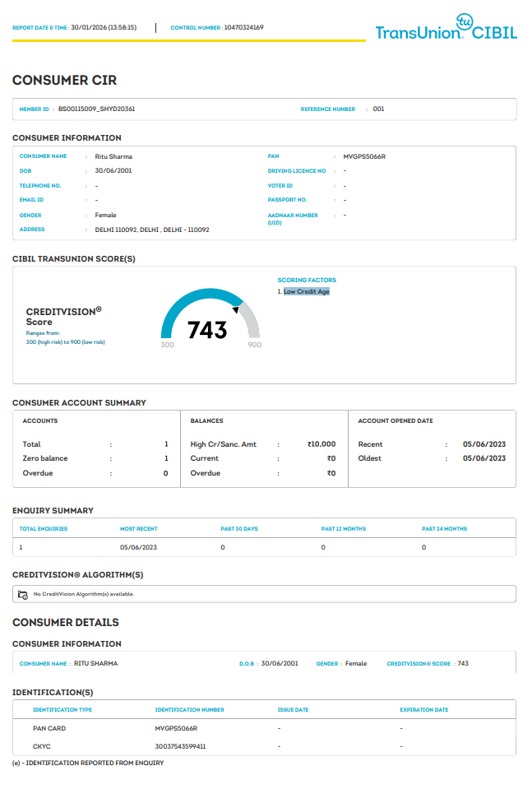Image resolution: width=532 pixels, height=803 pixels.
Task: Click the Oldest account opened date
Action: point(483,458)
